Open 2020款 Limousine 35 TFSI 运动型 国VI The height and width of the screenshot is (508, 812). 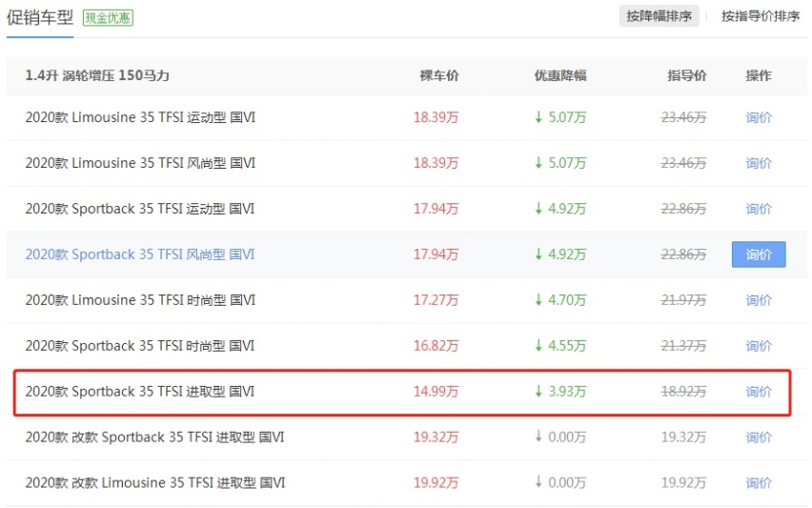(x=140, y=117)
